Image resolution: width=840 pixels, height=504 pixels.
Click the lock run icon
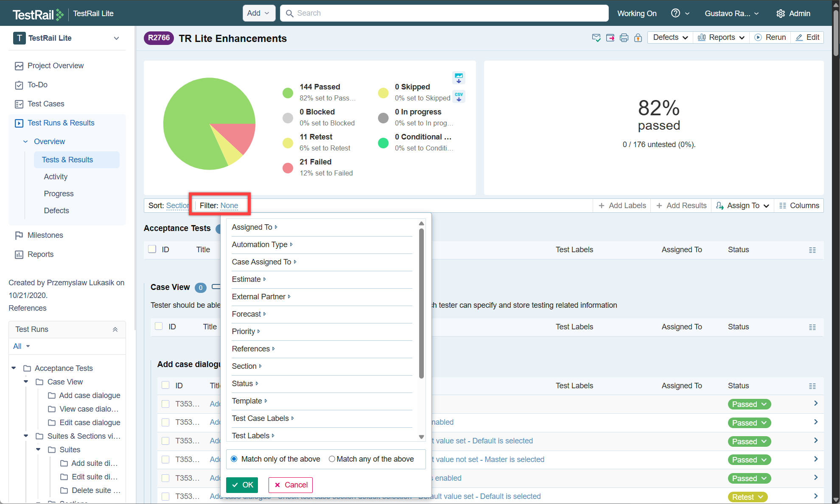638,38
